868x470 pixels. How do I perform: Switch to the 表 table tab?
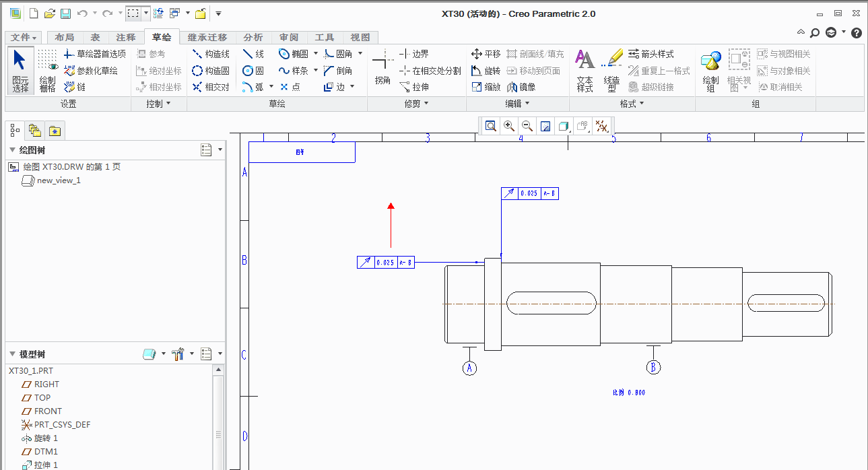tap(96, 38)
